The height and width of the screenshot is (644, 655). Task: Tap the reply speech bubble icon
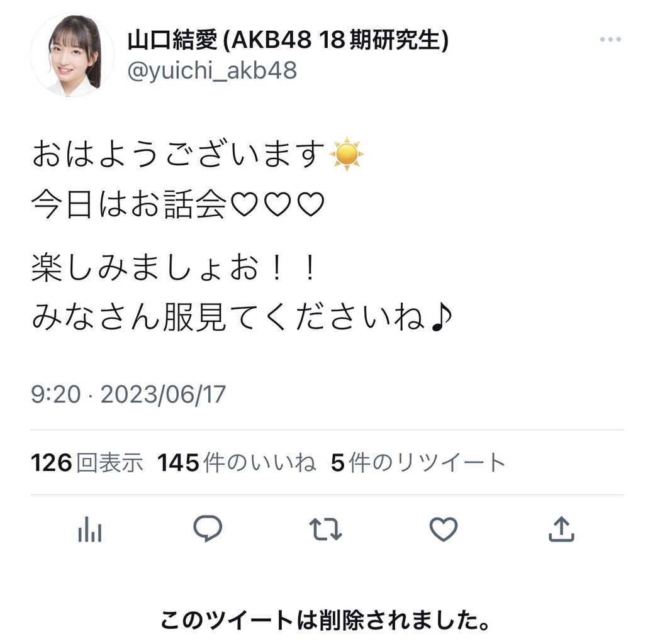tap(208, 529)
